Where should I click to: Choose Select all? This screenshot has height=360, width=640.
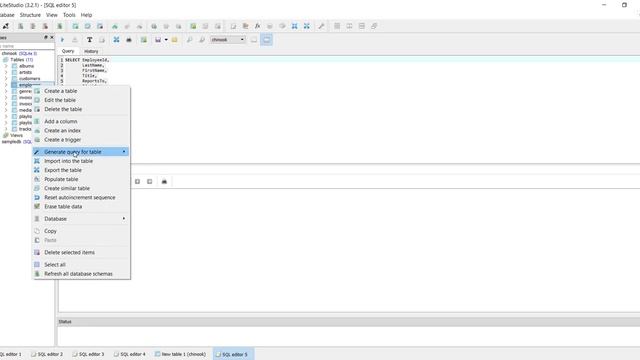pyautogui.click(x=81, y=264)
